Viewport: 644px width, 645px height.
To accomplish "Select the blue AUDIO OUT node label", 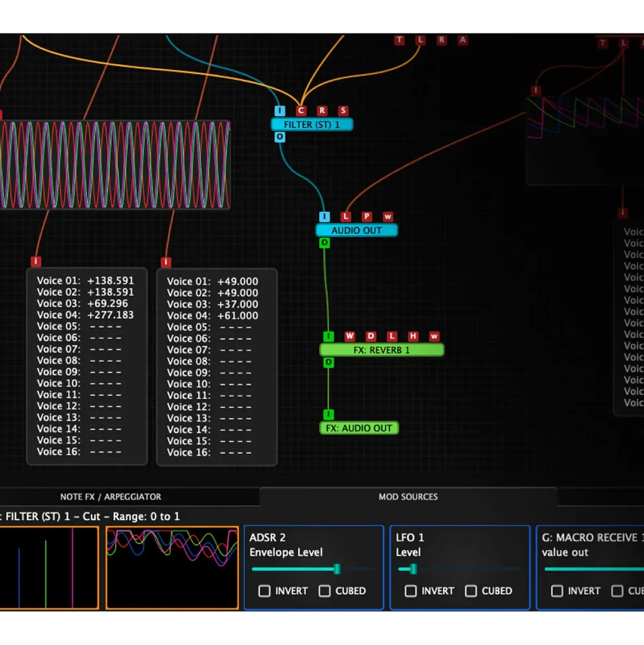I will [x=357, y=230].
